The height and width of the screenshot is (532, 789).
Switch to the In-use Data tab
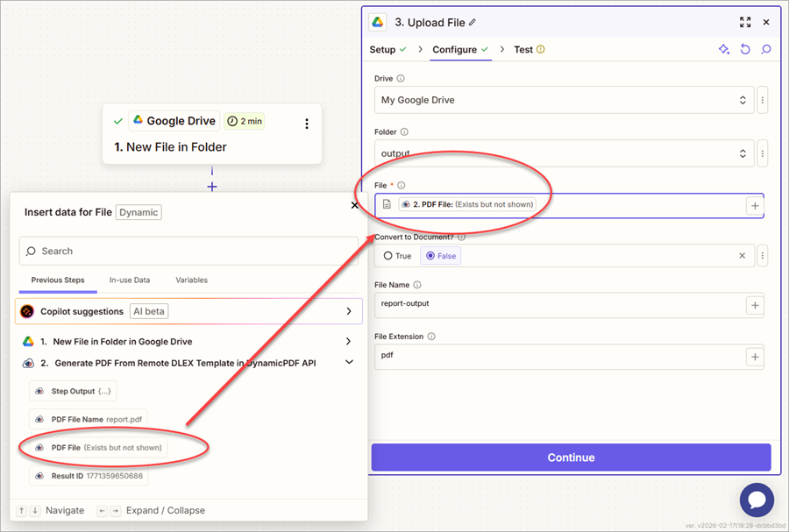[130, 280]
